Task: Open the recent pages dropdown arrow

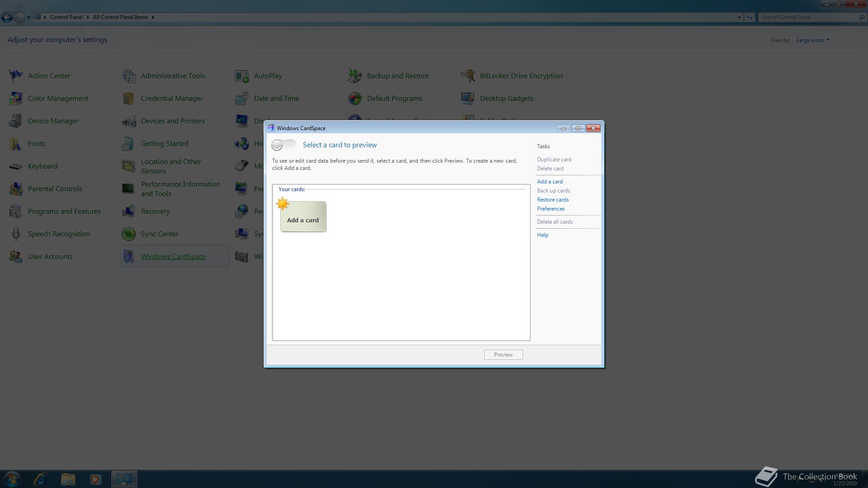Action: click(28, 17)
